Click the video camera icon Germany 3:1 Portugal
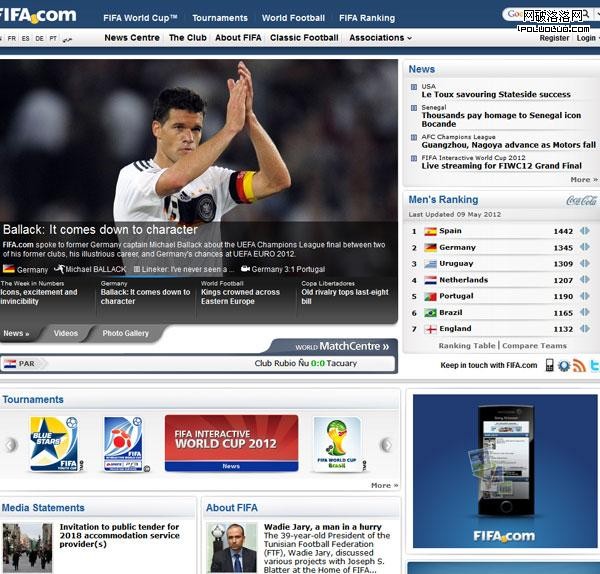The height and width of the screenshot is (574, 600). coord(245,269)
